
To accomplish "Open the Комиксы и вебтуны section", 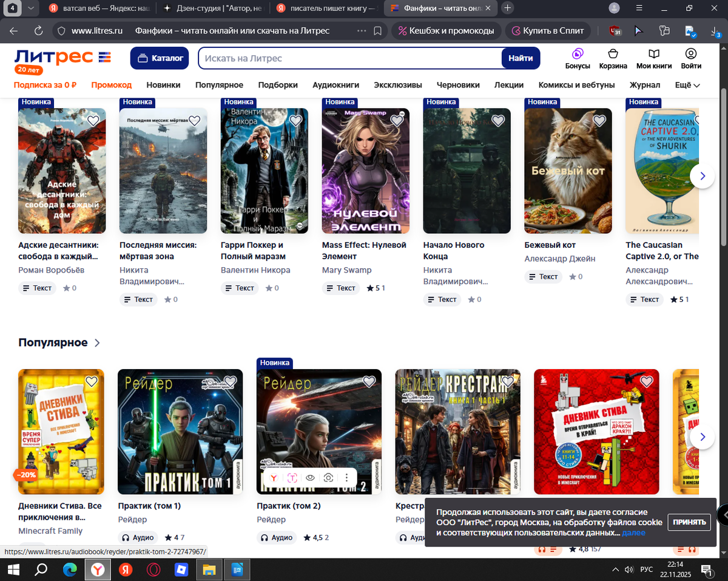I will [x=576, y=85].
